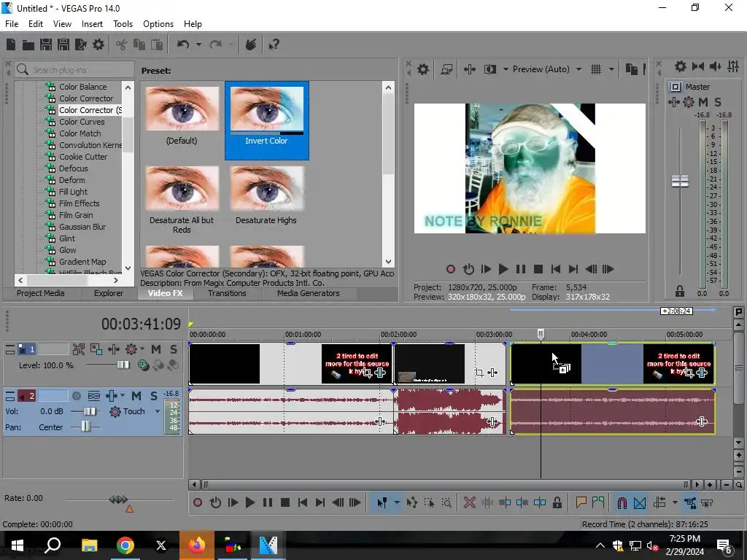Open the Insert menu

92,24
